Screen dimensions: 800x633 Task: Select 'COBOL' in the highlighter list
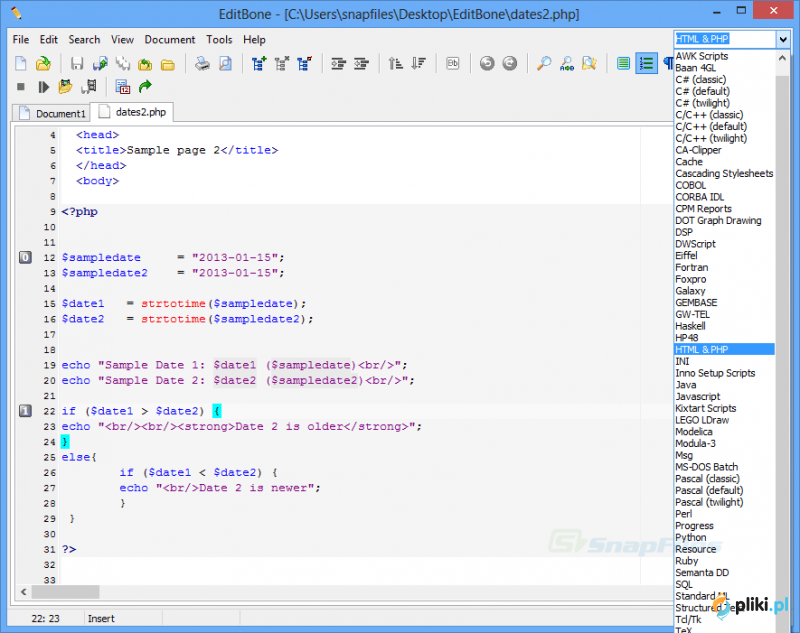point(724,185)
